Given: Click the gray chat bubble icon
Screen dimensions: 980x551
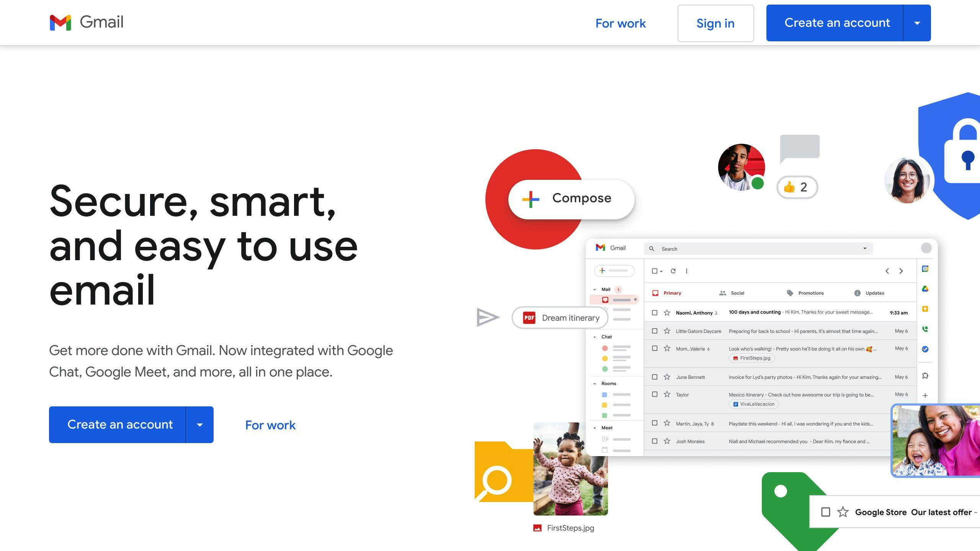Looking at the screenshot, I should (x=800, y=148).
